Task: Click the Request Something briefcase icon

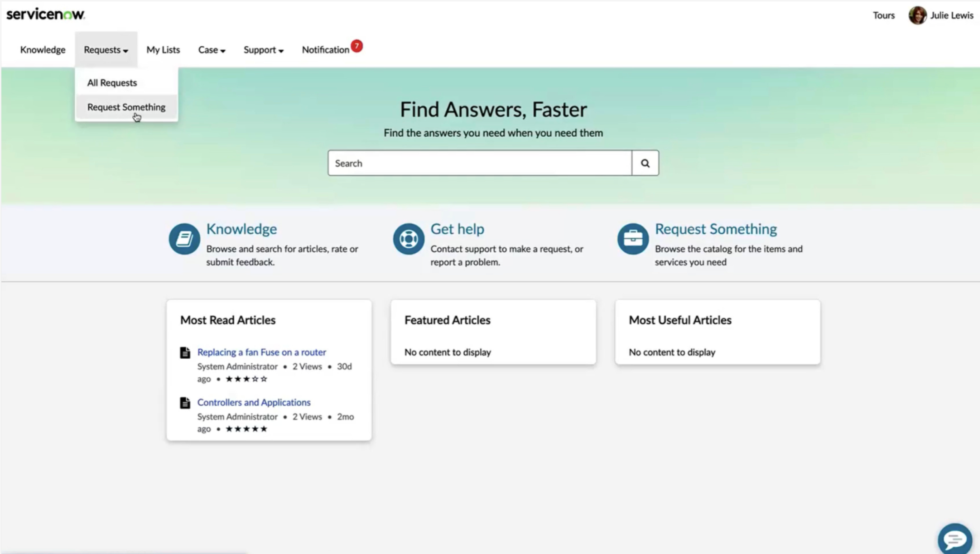Action: [633, 239]
